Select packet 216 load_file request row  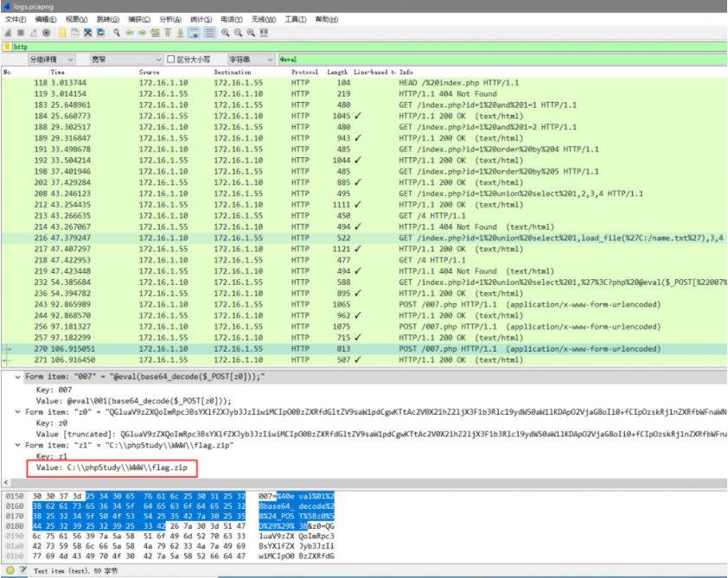click(x=365, y=238)
